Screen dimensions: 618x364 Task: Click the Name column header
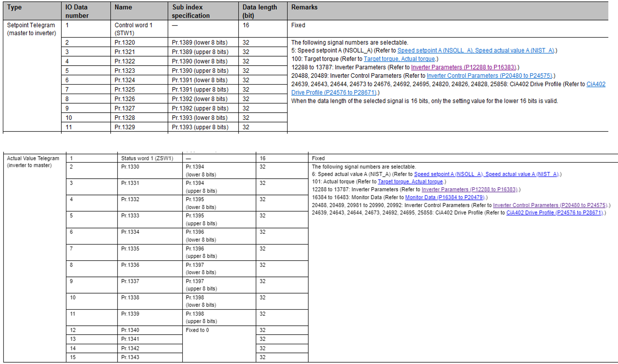[x=139, y=11]
